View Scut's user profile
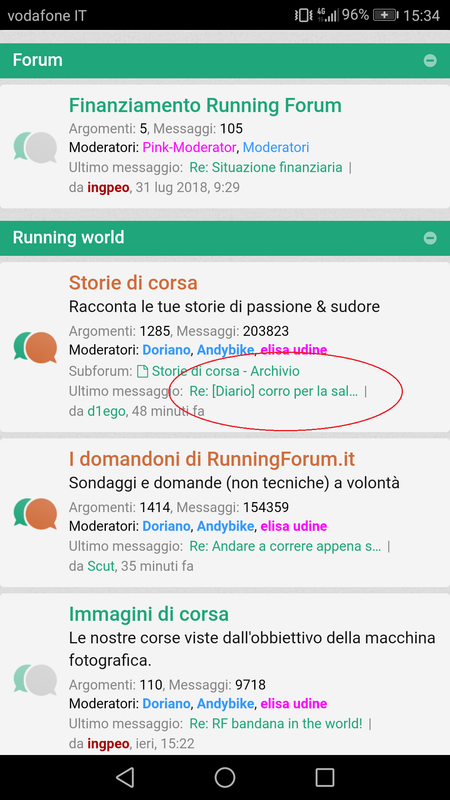The image size is (450, 800). pyautogui.click(x=101, y=566)
